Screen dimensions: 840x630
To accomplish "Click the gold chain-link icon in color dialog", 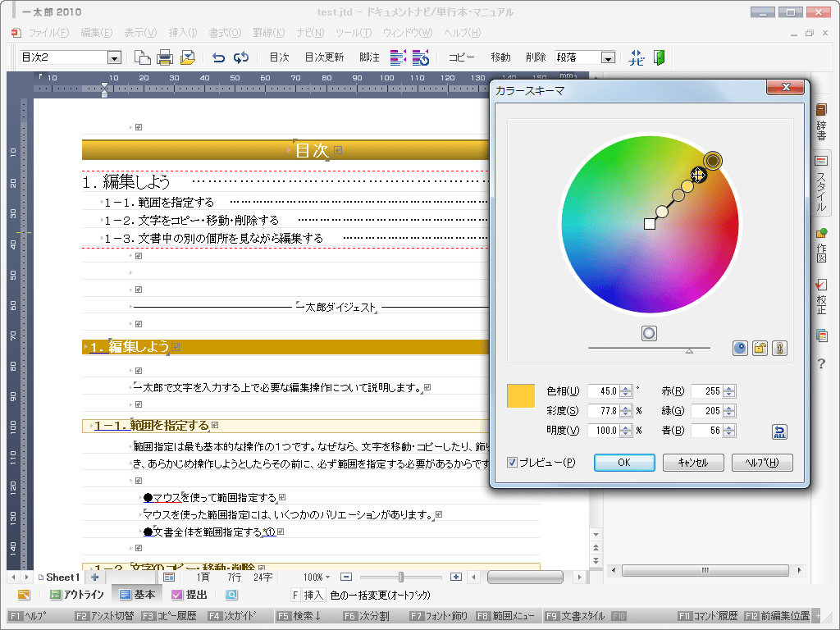I will click(x=779, y=348).
